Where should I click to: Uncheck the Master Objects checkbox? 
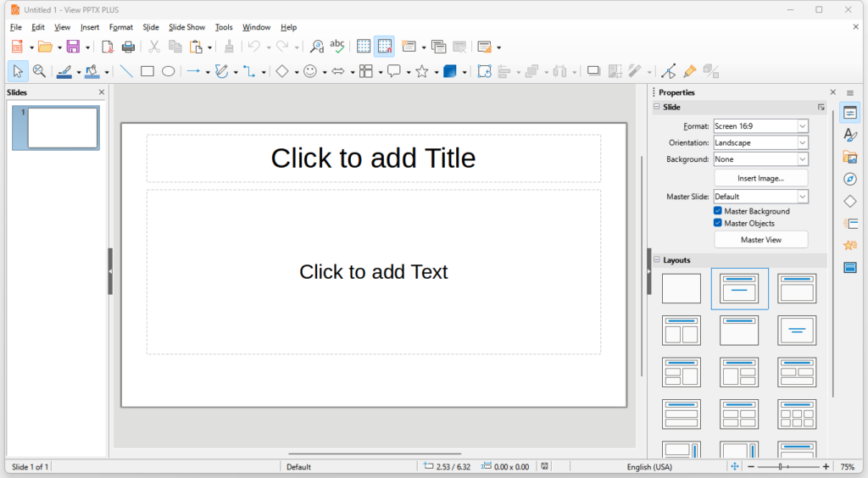[x=717, y=223]
